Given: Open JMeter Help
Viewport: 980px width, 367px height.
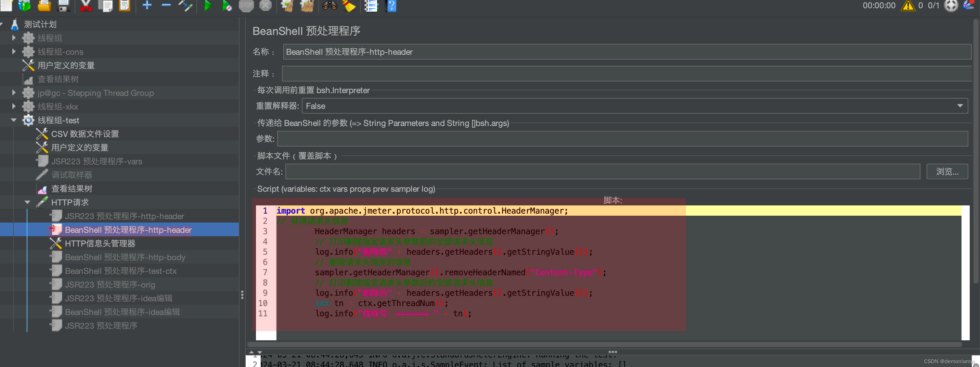Looking at the screenshot, I should point(391,6).
